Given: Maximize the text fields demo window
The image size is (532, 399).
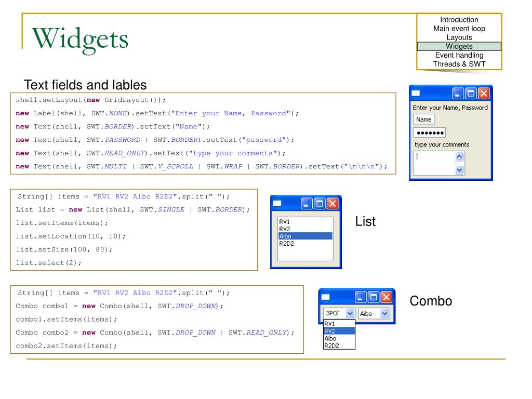Looking at the screenshot, I should (x=471, y=94).
